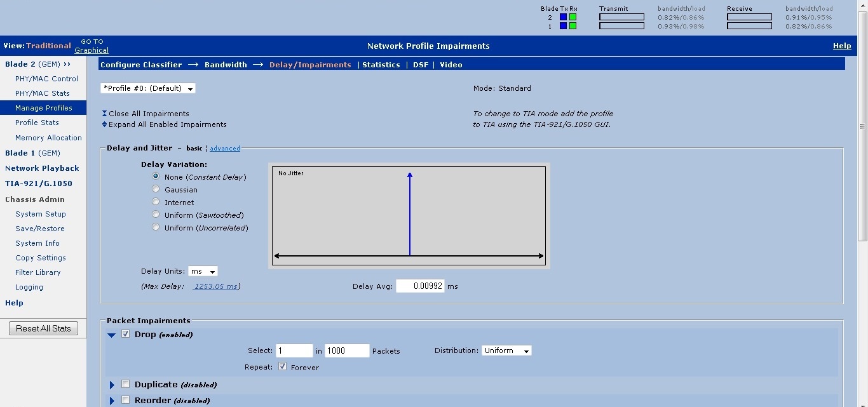
Task: Open the Distribution Uniform dropdown
Action: (506, 350)
